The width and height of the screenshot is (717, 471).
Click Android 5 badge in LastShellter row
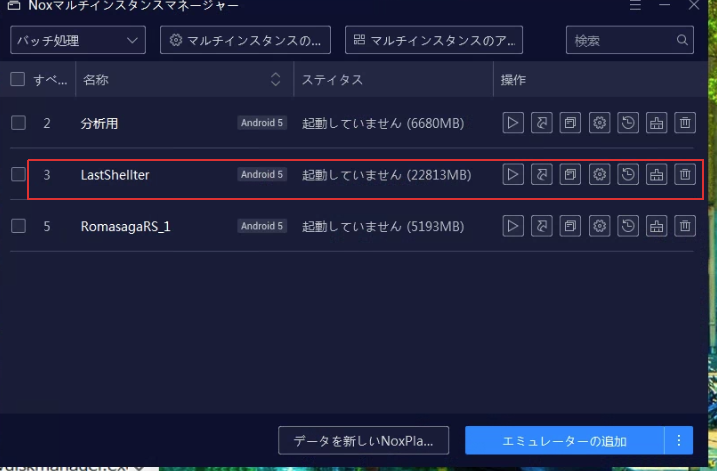coord(262,174)
